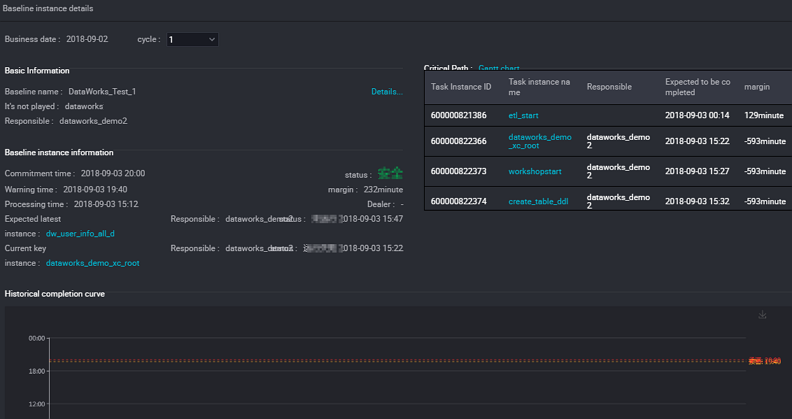Viewport: 792px width, 419px height.
Task: Select the row with ID 600000822373
Action: point(458,171)
